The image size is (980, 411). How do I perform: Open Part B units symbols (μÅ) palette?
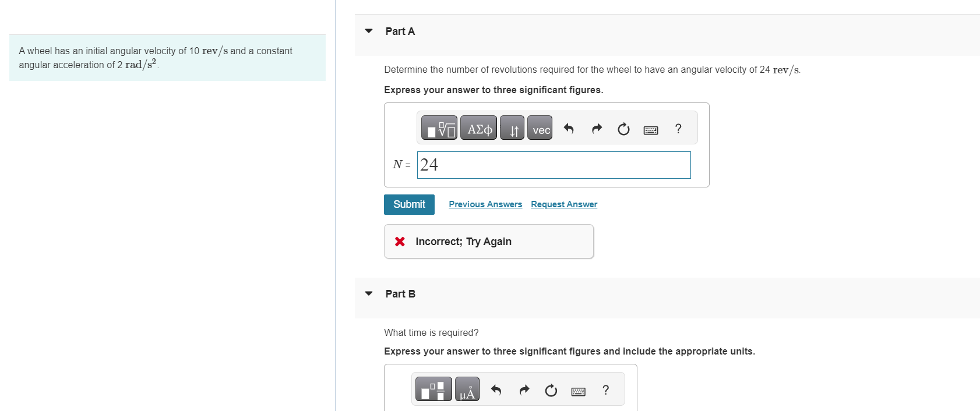467,390
